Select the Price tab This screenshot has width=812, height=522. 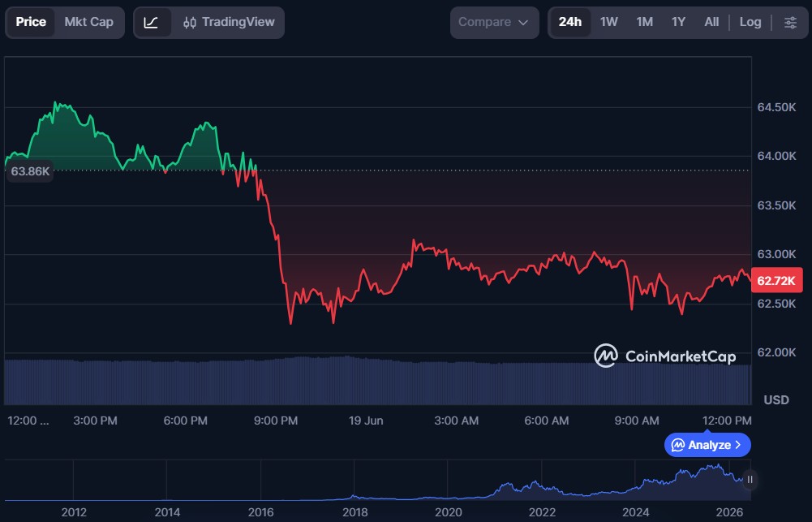(x=31, y=22)
